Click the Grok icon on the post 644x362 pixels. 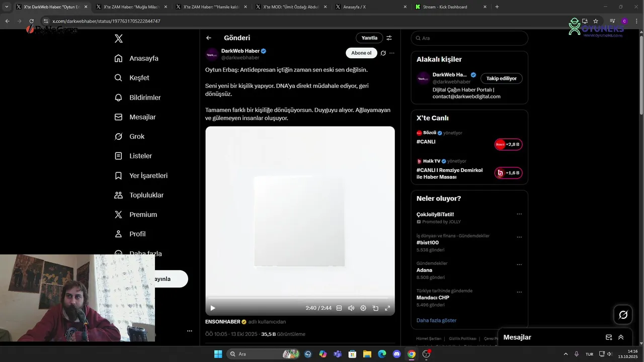point(383,53)
